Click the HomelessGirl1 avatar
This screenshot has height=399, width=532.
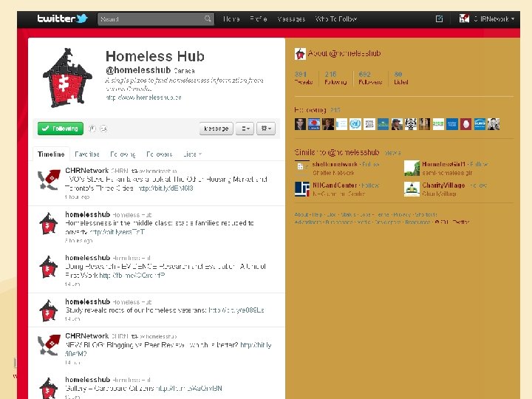pos(412,168)
